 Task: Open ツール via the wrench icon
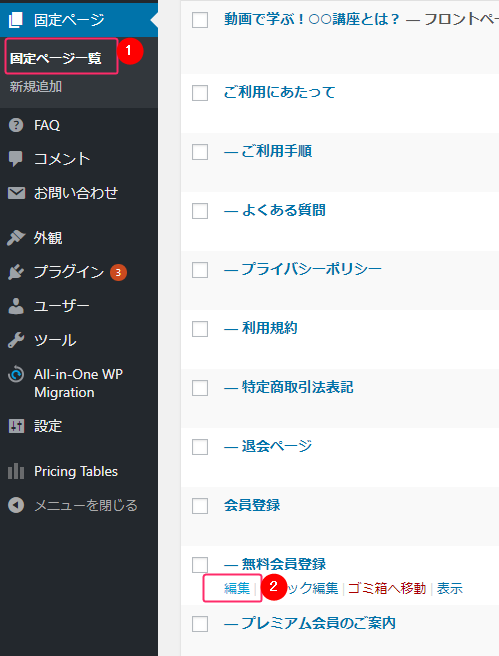click(16, 340)
